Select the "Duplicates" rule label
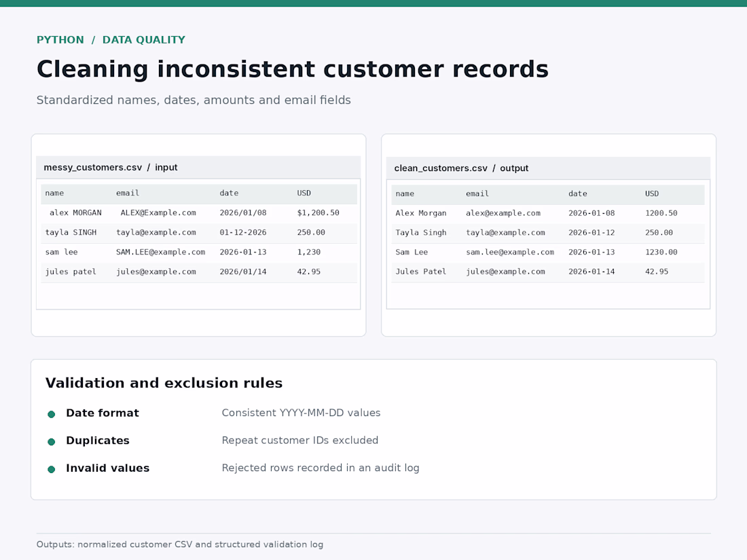Image resolution: width=747 pixels, height=560 pixels. coord(98,441)
